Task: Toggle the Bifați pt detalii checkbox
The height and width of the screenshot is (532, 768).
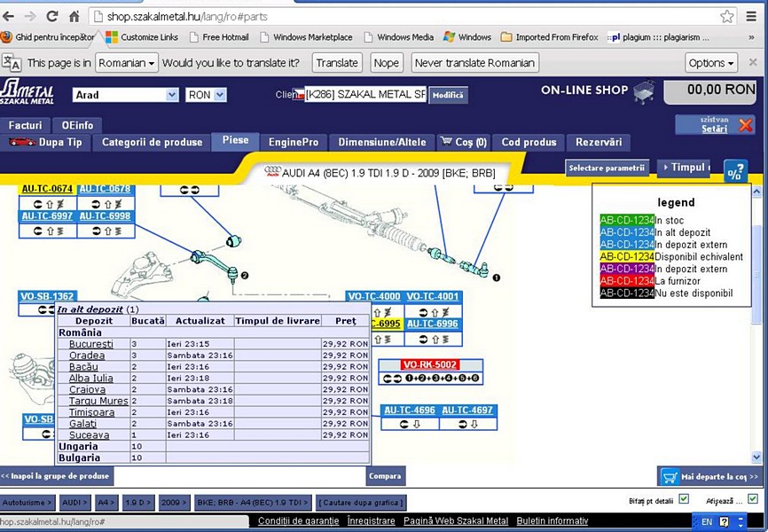Action: click(684, 498)
